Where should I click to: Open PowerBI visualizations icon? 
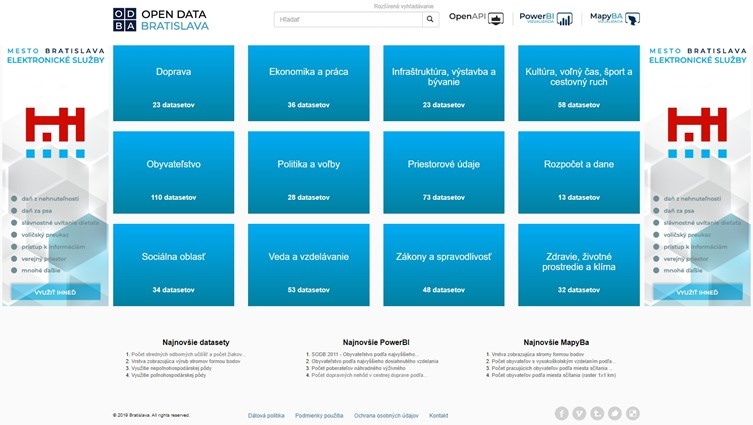(x=546, y=18)
